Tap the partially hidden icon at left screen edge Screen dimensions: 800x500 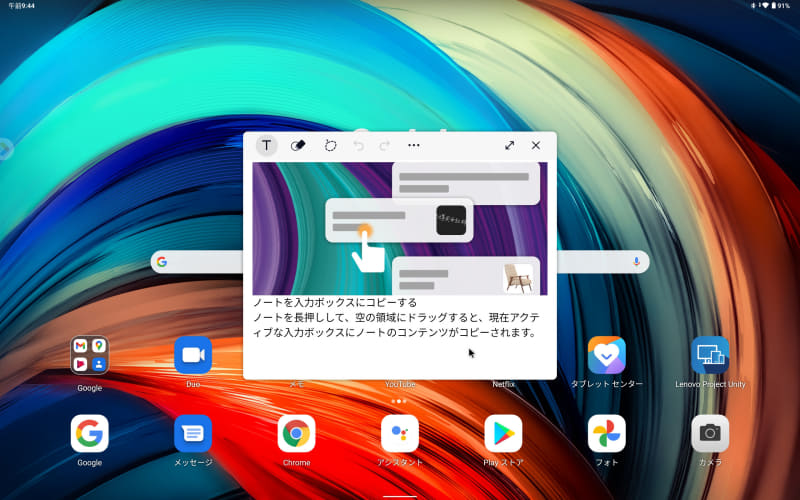point(5,149)
